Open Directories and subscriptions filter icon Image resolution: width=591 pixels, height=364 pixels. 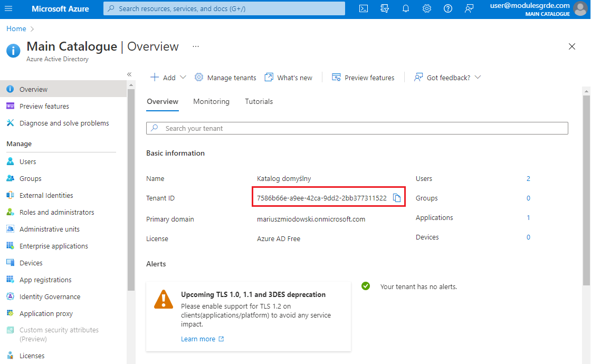(385, 8)
